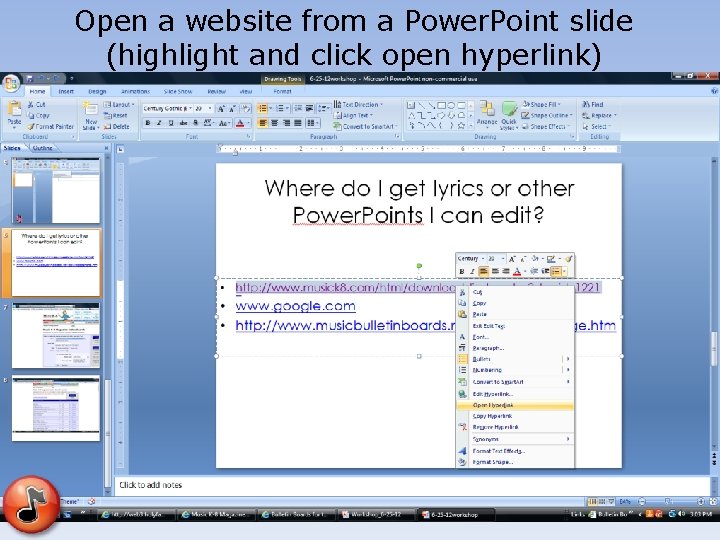Click the ribbon Decrease Font Size icon
This screenshot has height=540, width=720.
tap(233, 108)
